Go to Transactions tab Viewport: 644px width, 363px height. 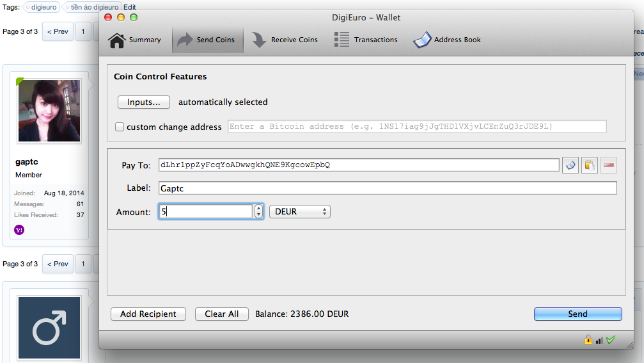coord(366,40)
